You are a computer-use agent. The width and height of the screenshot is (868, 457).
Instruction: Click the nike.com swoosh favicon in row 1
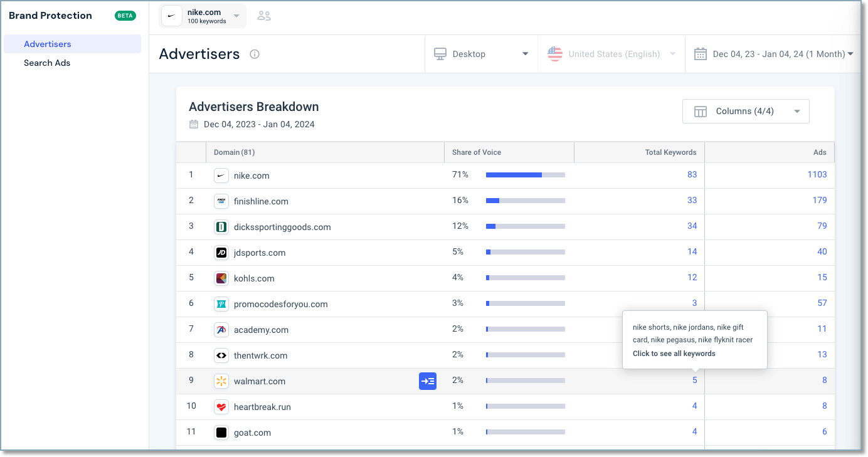point(221,176)
